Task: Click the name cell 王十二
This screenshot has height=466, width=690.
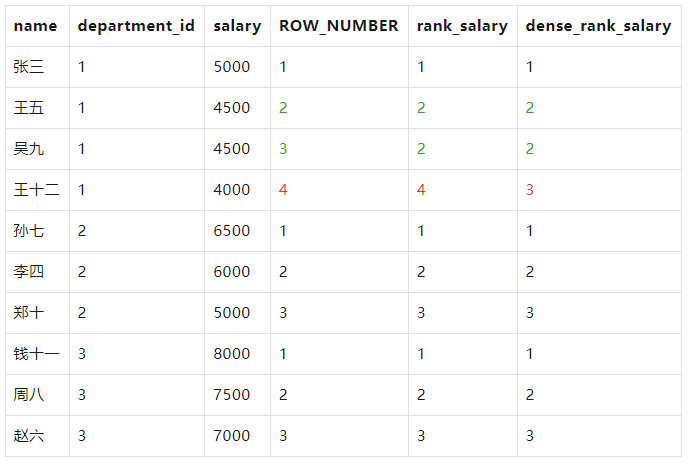Action: click(37, 190)
